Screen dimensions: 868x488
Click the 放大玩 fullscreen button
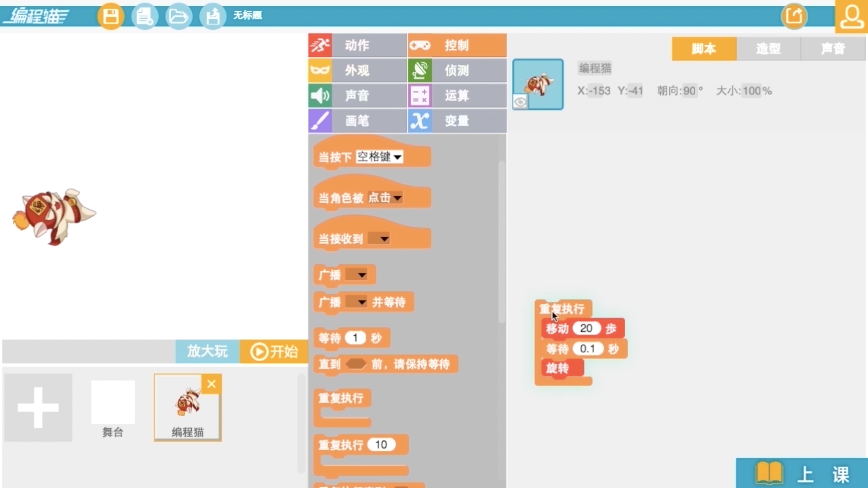pos(208,351)
